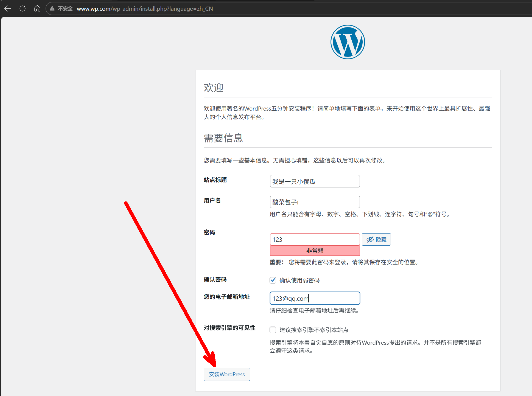Go to browser home page icon

37,9
